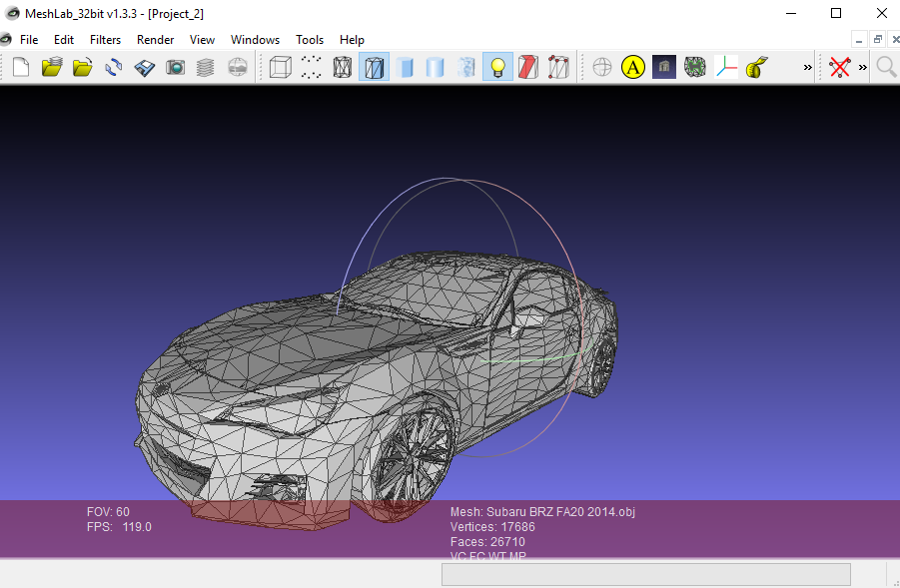Expand toolbar overflow after red X

863,67
